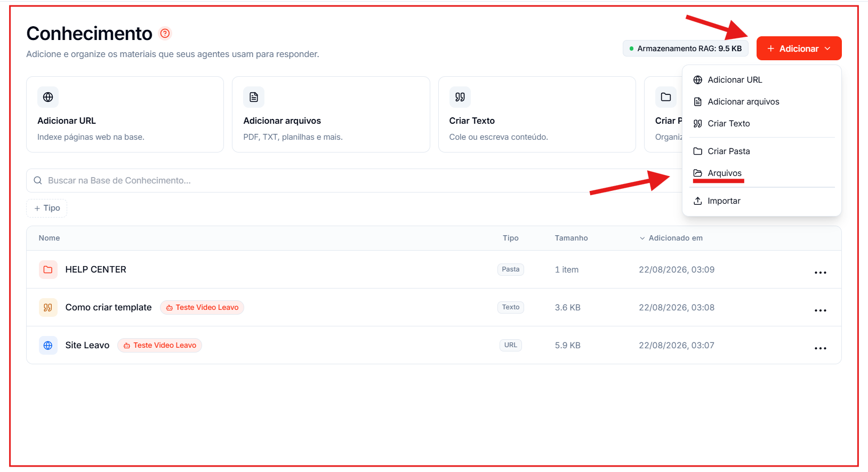
Task: Click the Tamanho column header
Action: point(571,238)
